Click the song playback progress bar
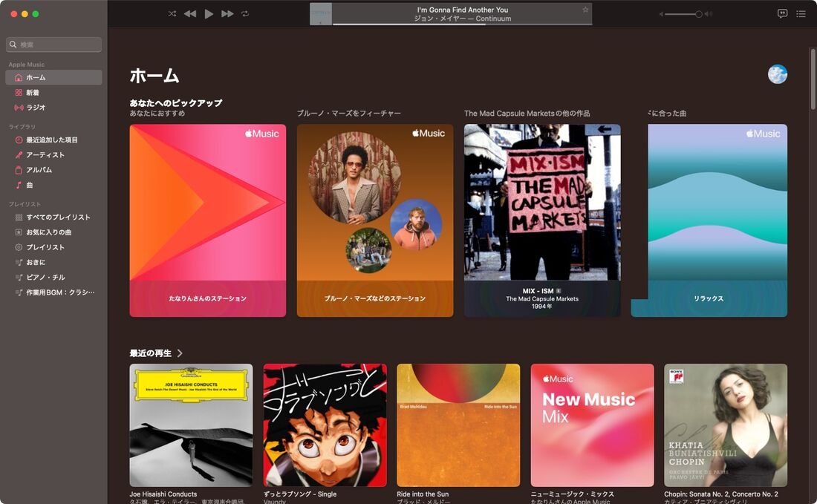 pos(462,24)
